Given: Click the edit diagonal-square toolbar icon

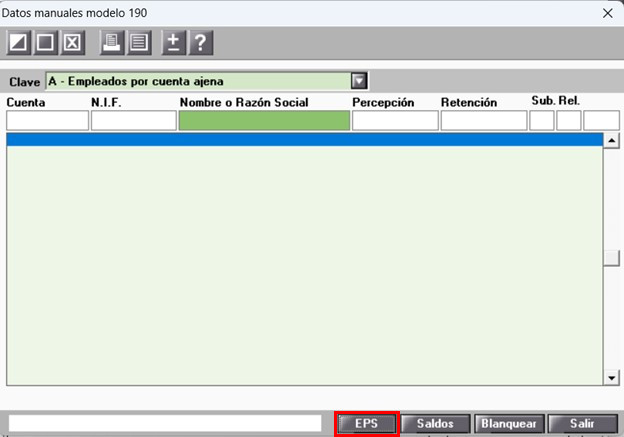Looking at the screenshot, I should [18, 42].
